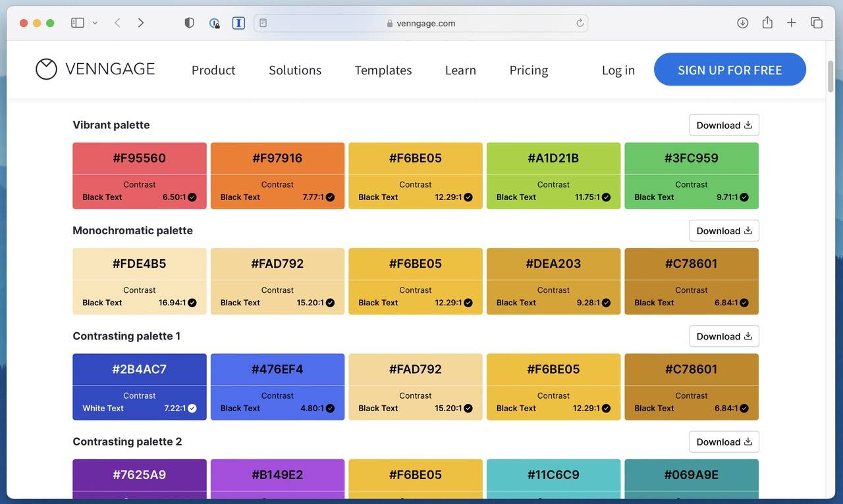Open the privacy shield icon
The height and width of the screenshot is (504, 843).
(189, 23)
